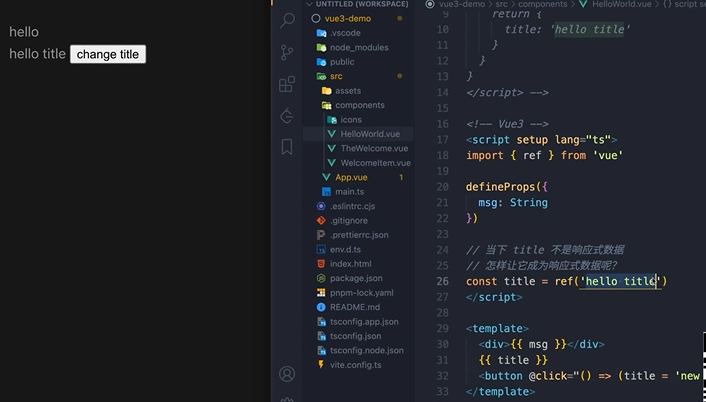Click {{ title }} on line 31
The height and width of the screenshot is (402, 706).
pyautogui.click(x=513, y=360)
